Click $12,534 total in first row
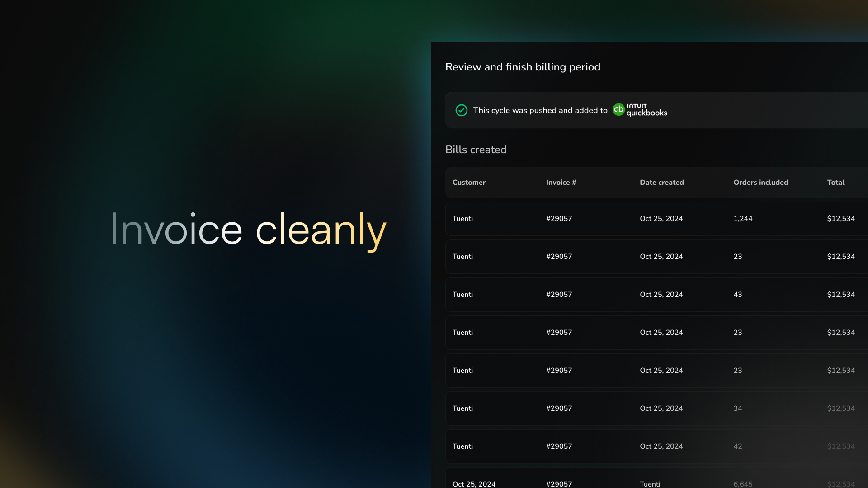 [840, 219]
